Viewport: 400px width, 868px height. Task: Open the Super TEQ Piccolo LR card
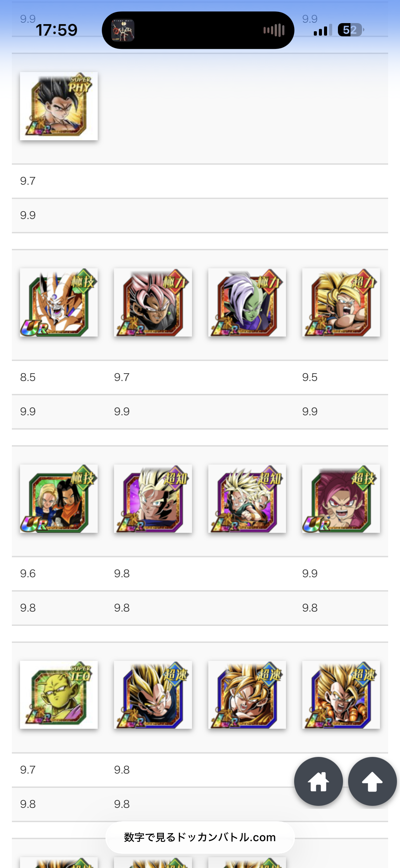click(59, 695)
